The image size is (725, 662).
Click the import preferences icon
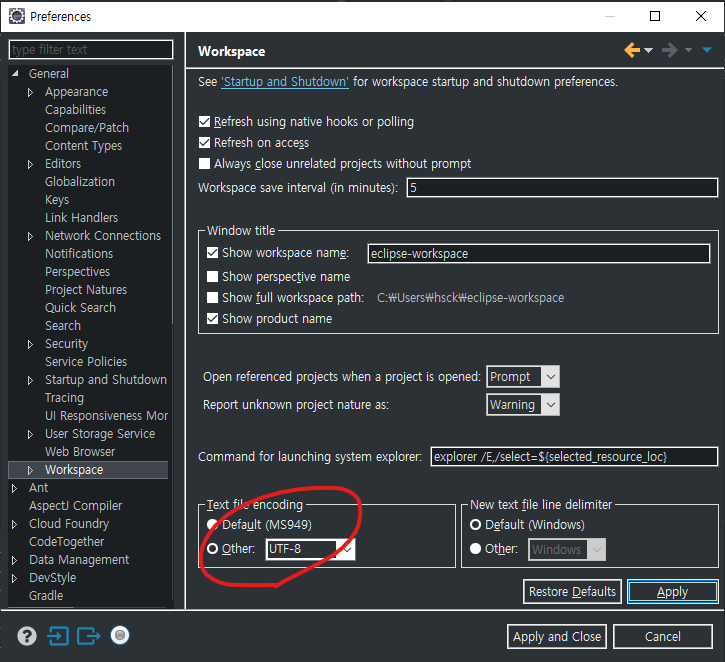58,636
